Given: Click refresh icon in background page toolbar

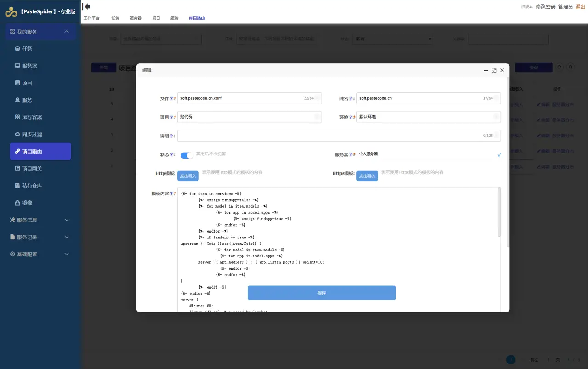Looking at the screenshot, I should [x=559, y=67].
